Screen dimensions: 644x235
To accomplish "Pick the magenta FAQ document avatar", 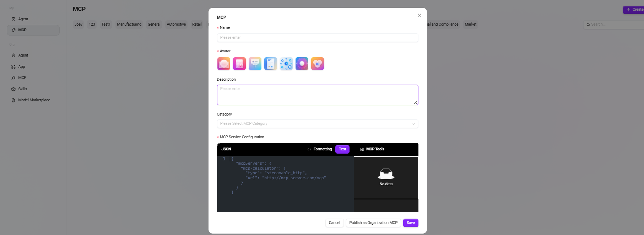I will coord(239,64).
